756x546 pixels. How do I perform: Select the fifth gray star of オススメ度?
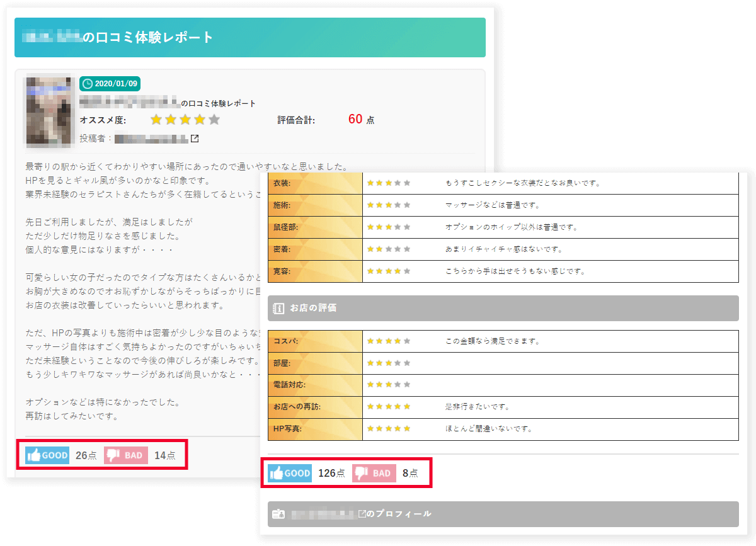[214, 120]
